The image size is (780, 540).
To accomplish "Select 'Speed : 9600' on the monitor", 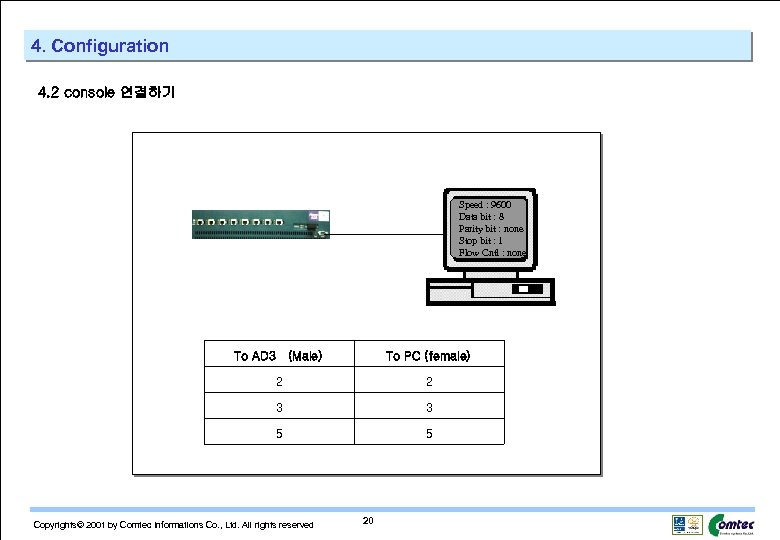I will click(485, 204).
